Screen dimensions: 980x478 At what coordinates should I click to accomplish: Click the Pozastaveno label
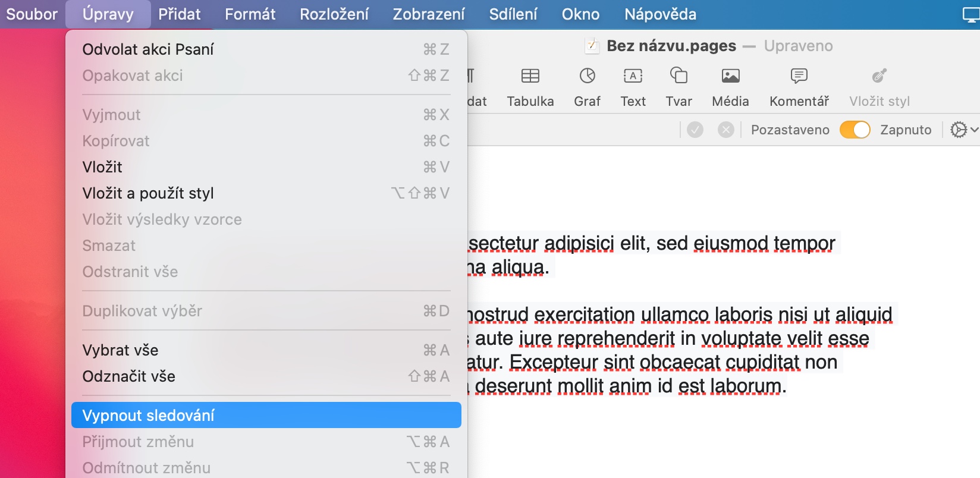(x=790, y=130)
